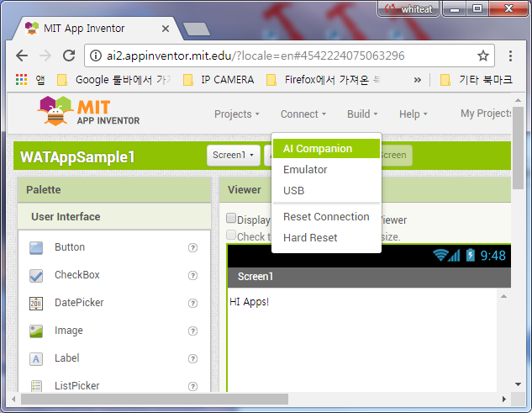The height and width of the screenshot is (413, 532).
Task: Toggle the Display hidden components checkbox
Action: (x=231, y=218)
